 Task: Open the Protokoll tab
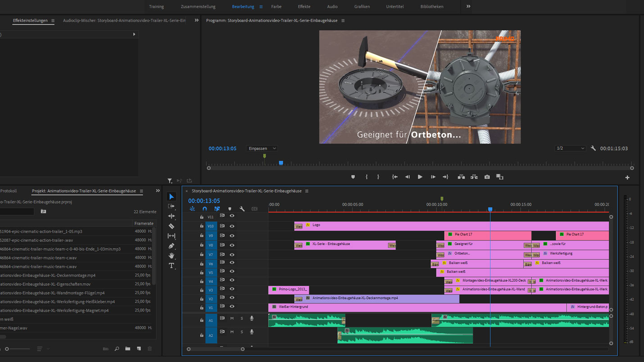point(8,191)
